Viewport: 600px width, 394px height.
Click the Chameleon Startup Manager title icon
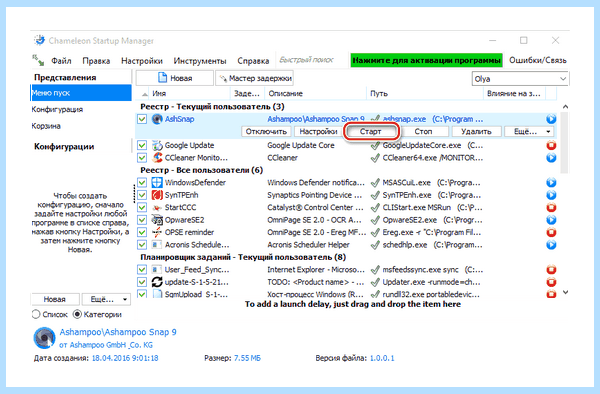click(x=39, y=40)
